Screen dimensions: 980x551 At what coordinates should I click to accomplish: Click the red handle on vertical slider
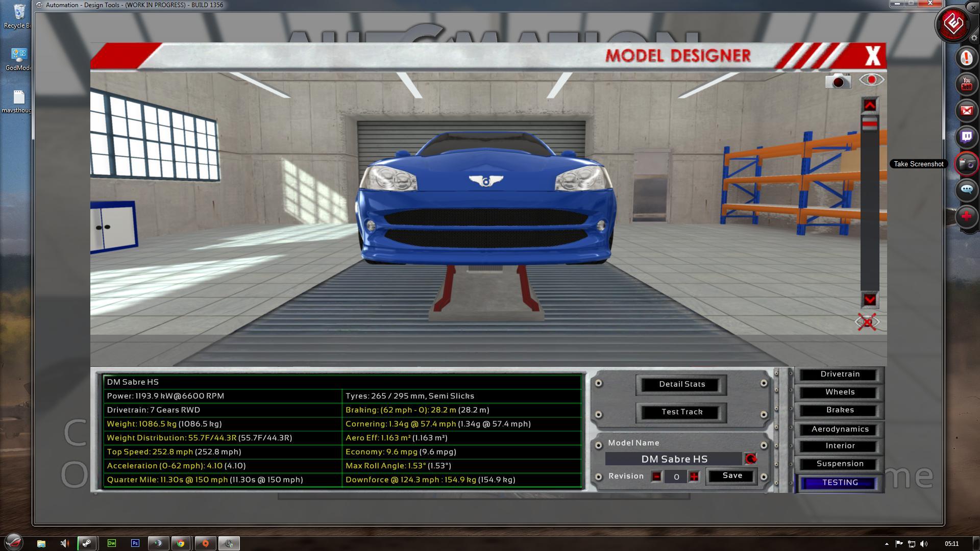pyautogui.click(x=870, y=123)
